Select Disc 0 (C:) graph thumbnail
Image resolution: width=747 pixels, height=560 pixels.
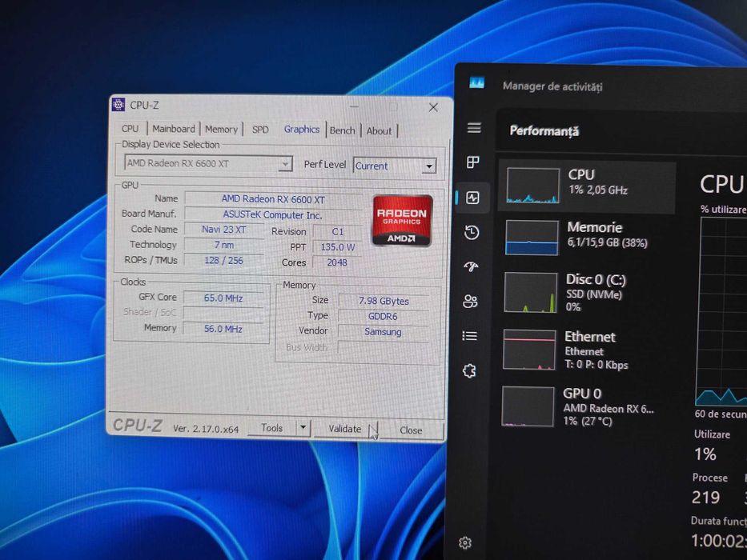(x=530, y=292)
